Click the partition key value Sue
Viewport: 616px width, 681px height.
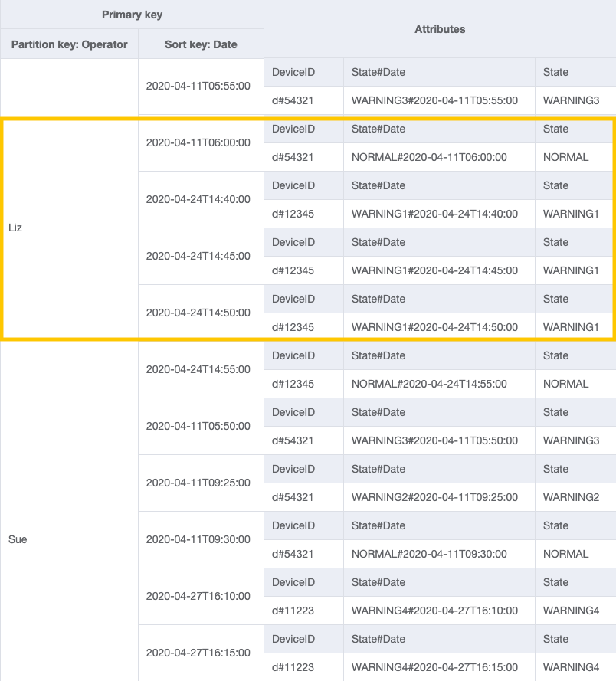tap(17, 539)
